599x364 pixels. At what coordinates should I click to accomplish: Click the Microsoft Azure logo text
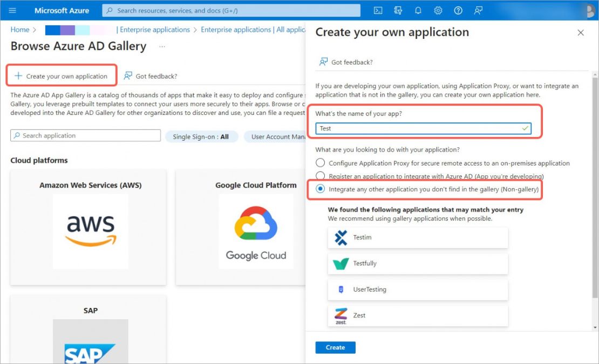click(x=62, y=10)
